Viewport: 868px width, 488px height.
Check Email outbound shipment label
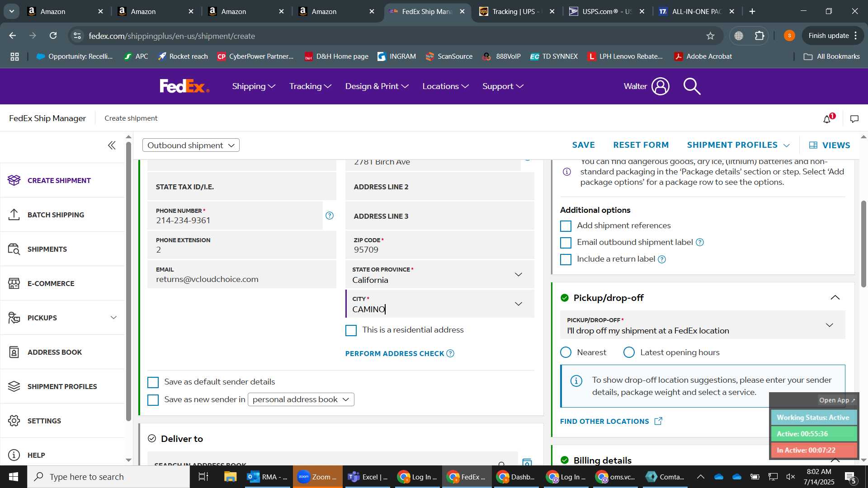pyautogui.click(x=566, y=243)
